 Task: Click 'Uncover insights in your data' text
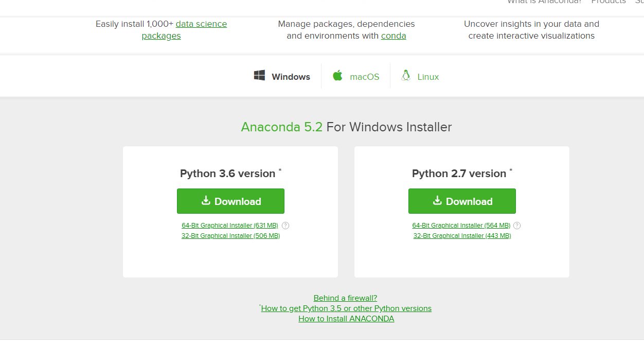pyautogui.click(x=531, y=24)
